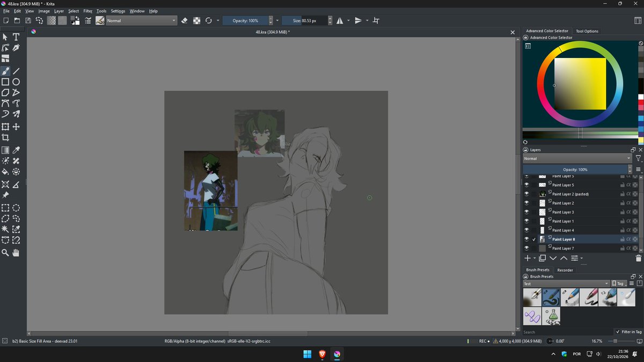
Task: Select the Calligraphy tool
Action: 16,48
